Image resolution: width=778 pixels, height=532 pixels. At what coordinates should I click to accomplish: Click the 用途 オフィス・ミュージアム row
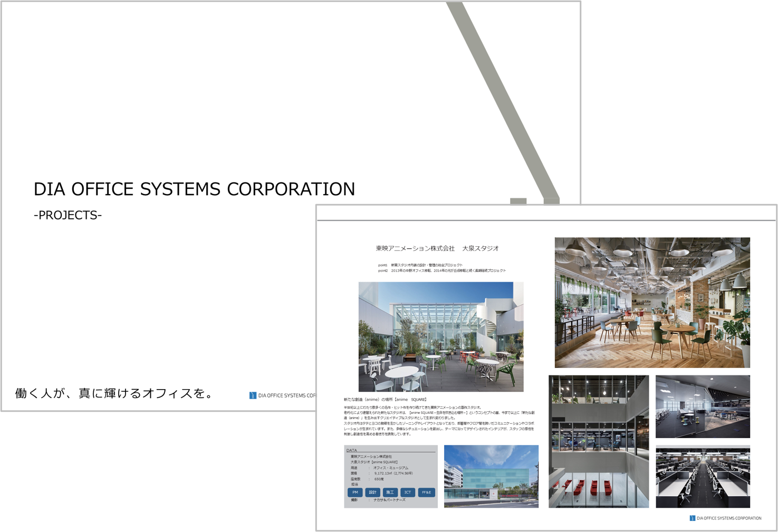(x=380, y=468)
